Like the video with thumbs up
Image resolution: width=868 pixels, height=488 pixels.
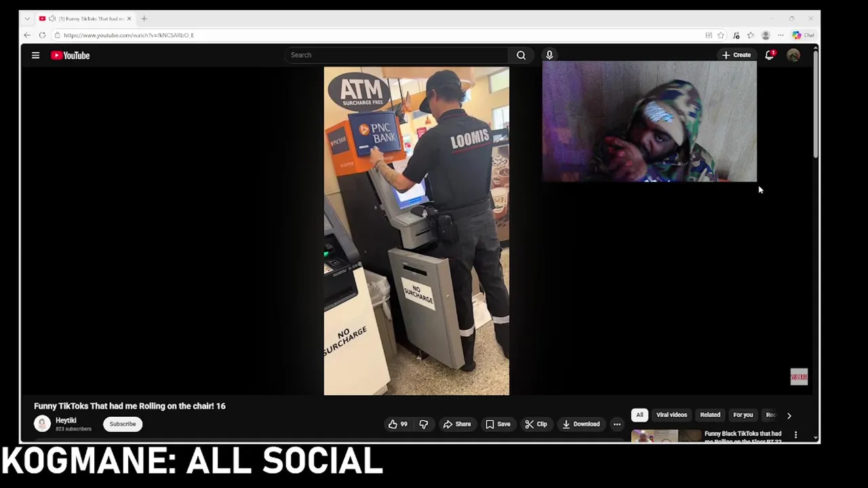click(398, 424)
